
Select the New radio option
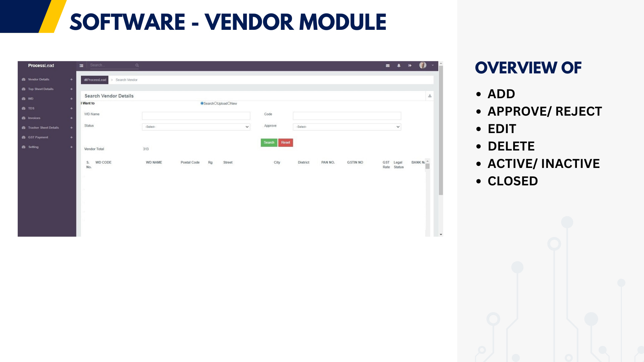tap(229, 104)
